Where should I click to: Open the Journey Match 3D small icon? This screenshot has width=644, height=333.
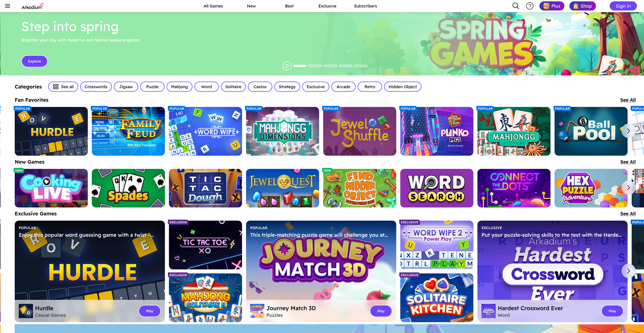257,311
